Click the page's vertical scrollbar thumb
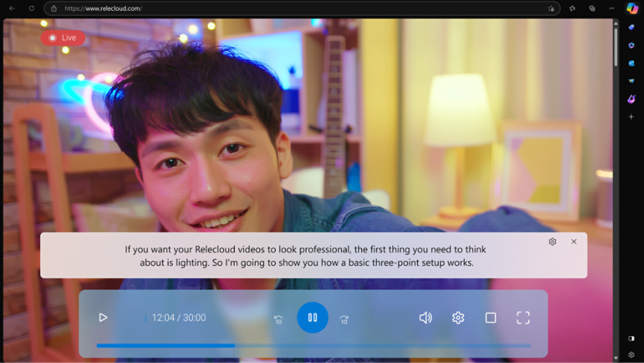This screenshot has height=363, width=644. tap(615, 46)
